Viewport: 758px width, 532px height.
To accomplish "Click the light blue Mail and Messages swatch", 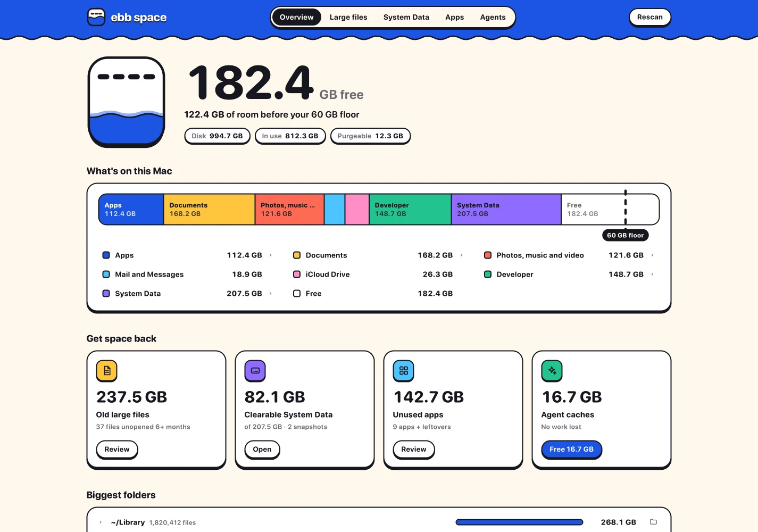I will pos(106,275).
